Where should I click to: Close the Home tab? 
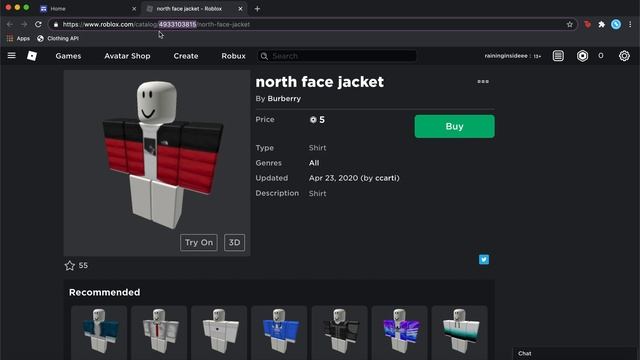click(x=134, y=9)
